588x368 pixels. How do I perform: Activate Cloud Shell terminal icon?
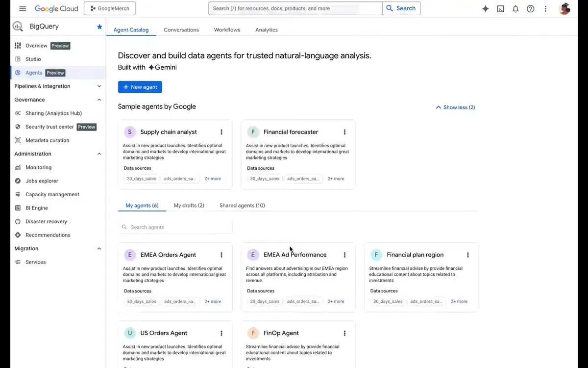[500, 9]
